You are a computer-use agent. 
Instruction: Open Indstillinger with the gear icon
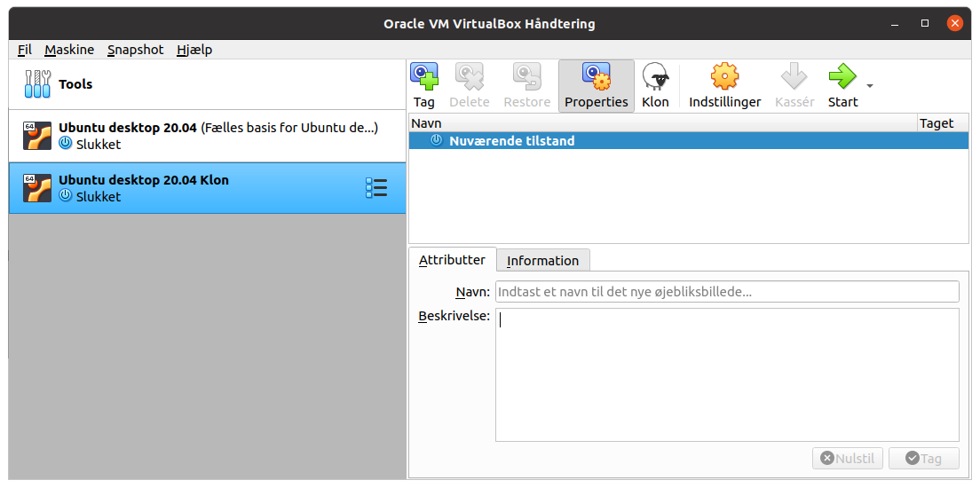(x=725, y=76)
